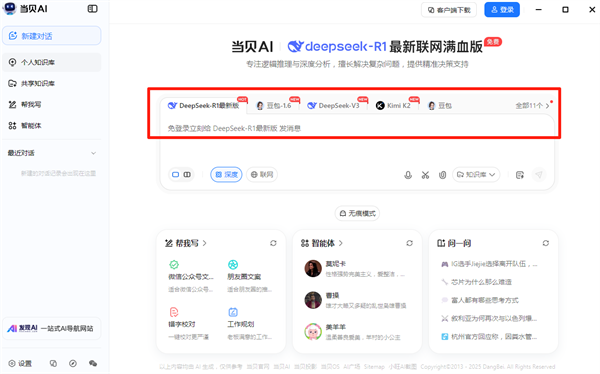The image size is (600, 374).
Task: Select the 豆包-1.6 model tab
Action: [274, 106]
